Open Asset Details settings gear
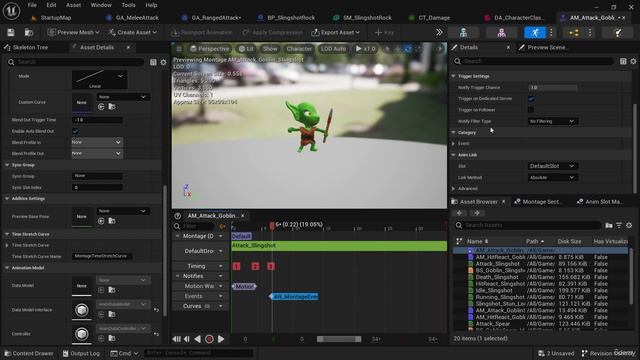Screen dimensions: 640x360 coord(163,62)
